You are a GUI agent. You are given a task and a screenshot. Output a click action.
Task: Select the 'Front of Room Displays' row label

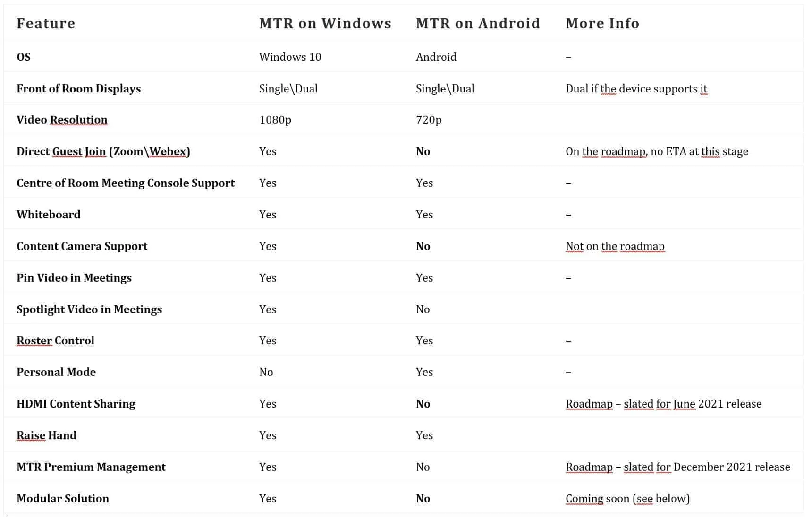click(78, 89)
